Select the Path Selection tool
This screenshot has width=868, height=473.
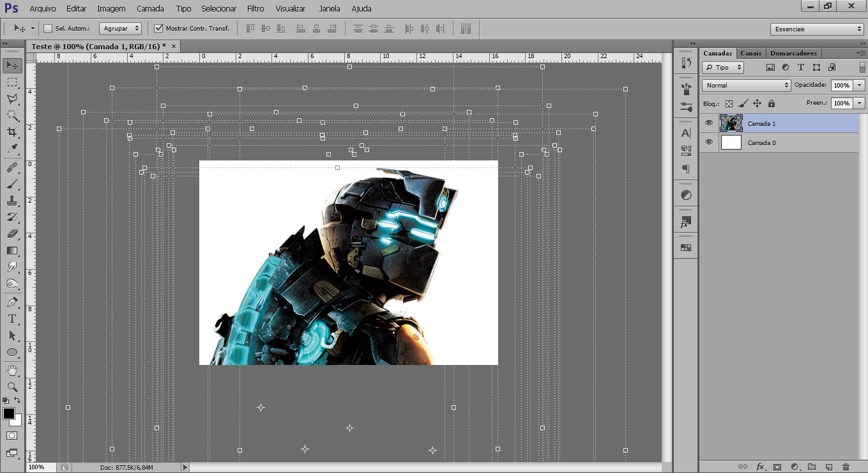click(12, 336)
